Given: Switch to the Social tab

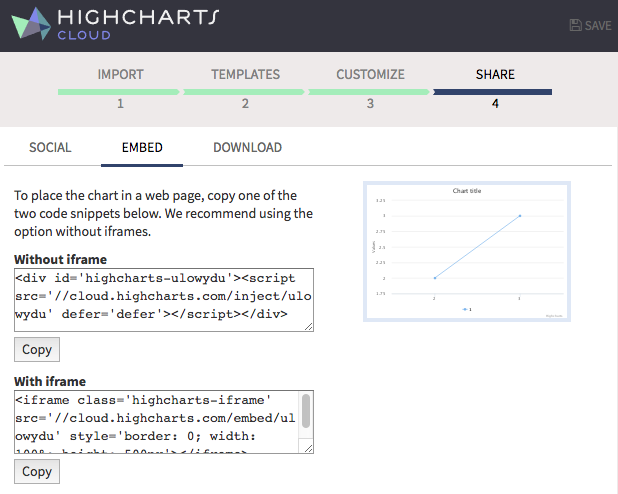Looking at the screenshot, I should (x=50, y=147).
